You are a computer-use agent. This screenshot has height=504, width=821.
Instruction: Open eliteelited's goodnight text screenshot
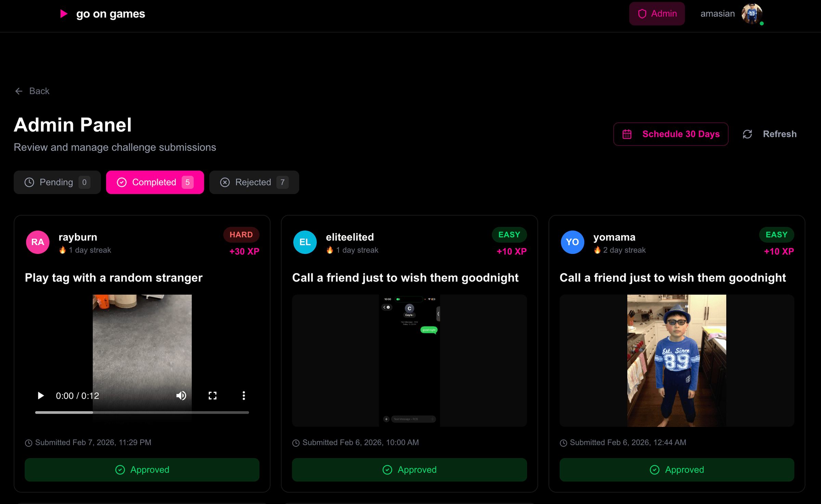click(x=409, y=360)
